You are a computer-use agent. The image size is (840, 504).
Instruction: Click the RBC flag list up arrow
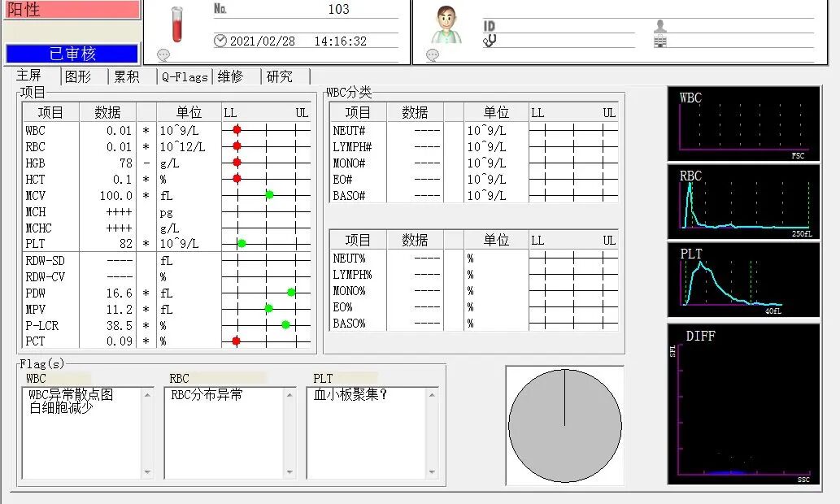pos(289,395)
